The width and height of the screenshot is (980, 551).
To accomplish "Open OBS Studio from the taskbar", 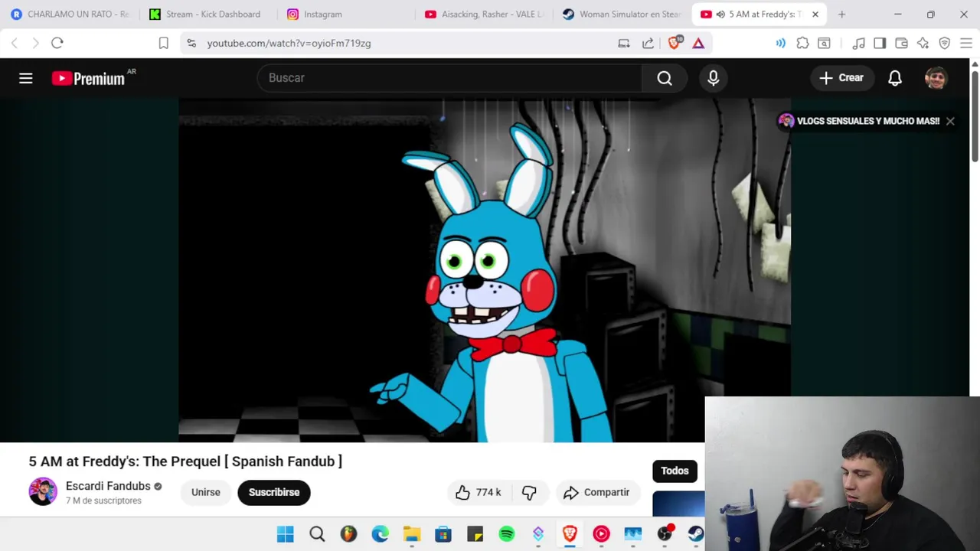I will click(665, 534).
